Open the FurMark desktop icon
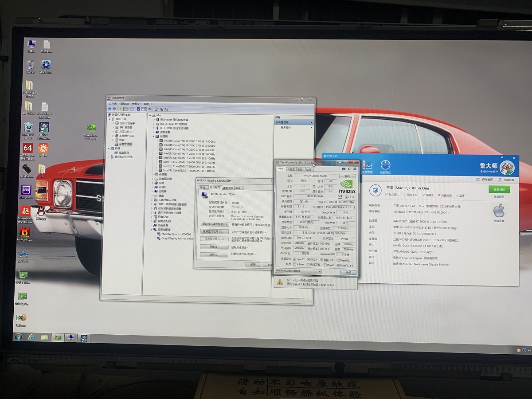 (24, 232)
